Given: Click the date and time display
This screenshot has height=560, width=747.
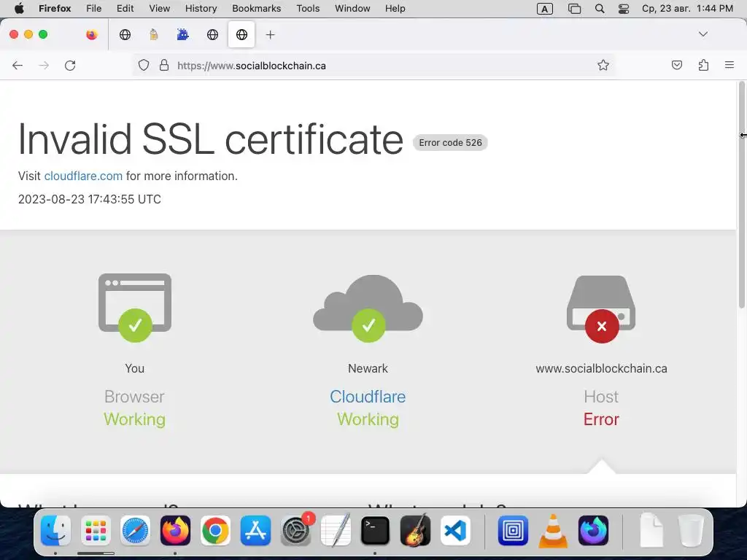Looking at the screenshot, I should (x=687, y=9).
